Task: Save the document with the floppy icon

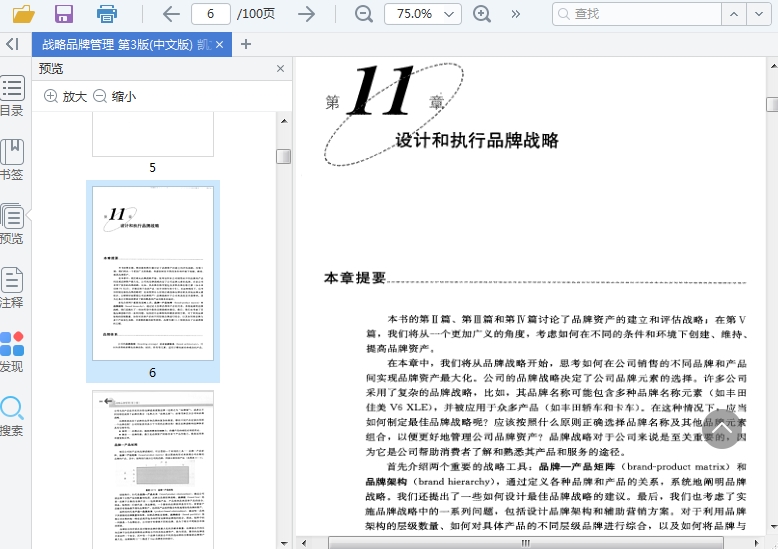Action: (64, 14)
